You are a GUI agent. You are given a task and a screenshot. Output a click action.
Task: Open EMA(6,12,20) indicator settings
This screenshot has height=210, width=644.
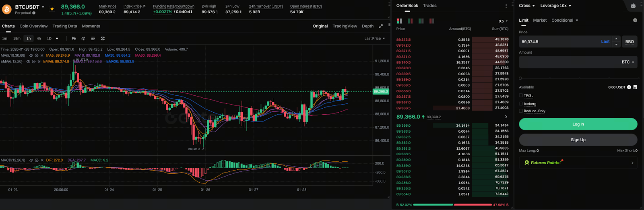point(34,62)
